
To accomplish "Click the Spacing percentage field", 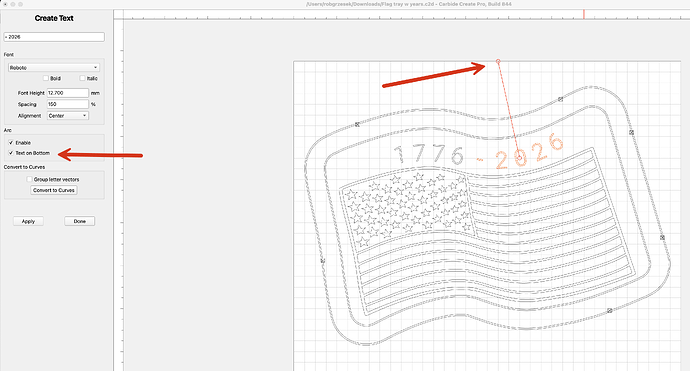I will [x=68, y=104].
